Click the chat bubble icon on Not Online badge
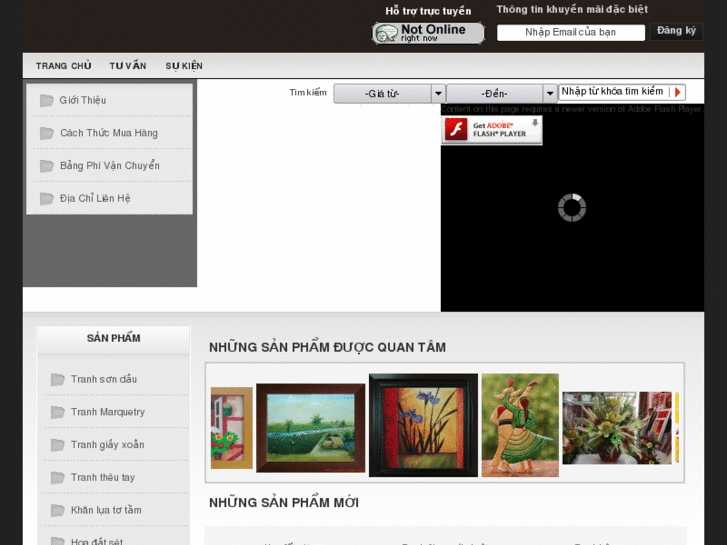727x545 pixels. point(386,33)
